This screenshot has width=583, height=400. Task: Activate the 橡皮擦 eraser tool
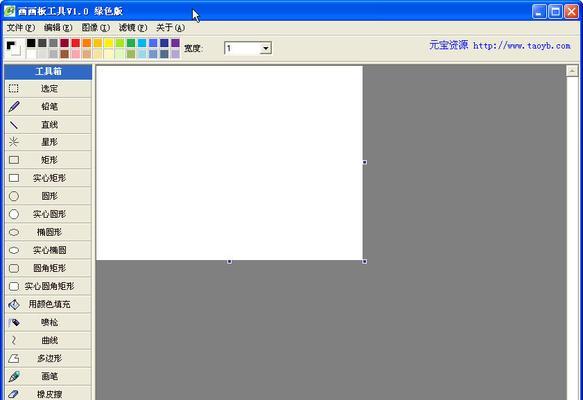pos(48,393)
